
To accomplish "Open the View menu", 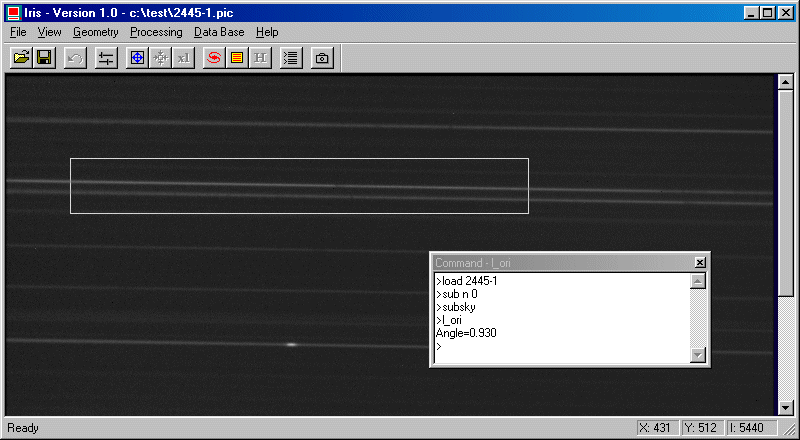I will [49, 32].
